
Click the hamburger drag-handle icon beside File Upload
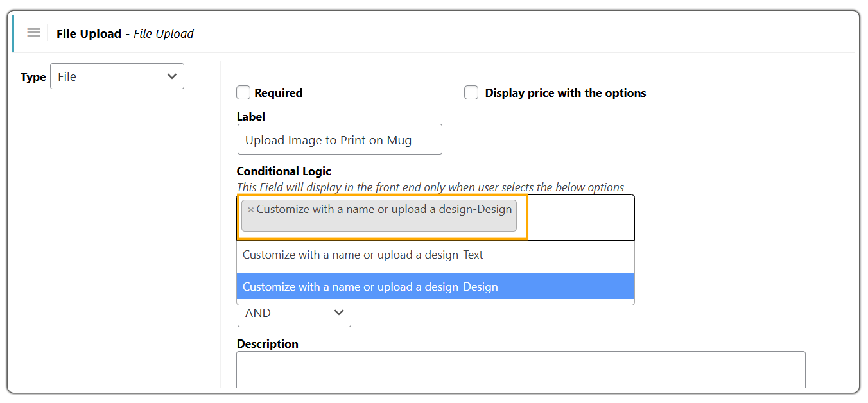click(x=33, y=32)
